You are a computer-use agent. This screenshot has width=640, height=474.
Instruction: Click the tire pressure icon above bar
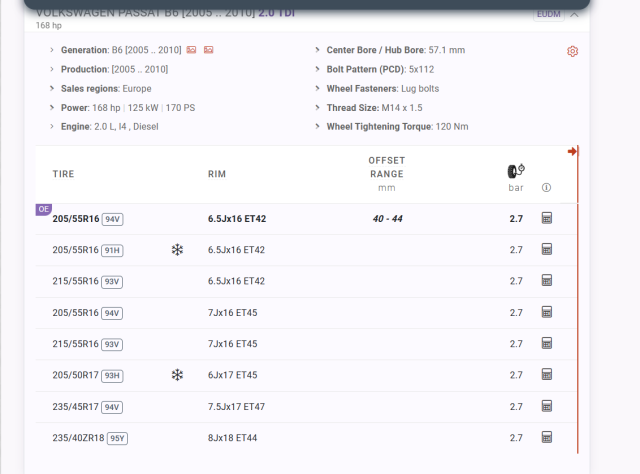click(x=516, y=171)
